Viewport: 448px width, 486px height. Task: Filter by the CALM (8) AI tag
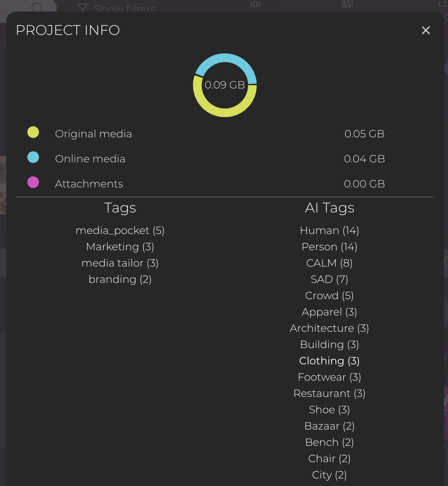(x=329, y=263)
